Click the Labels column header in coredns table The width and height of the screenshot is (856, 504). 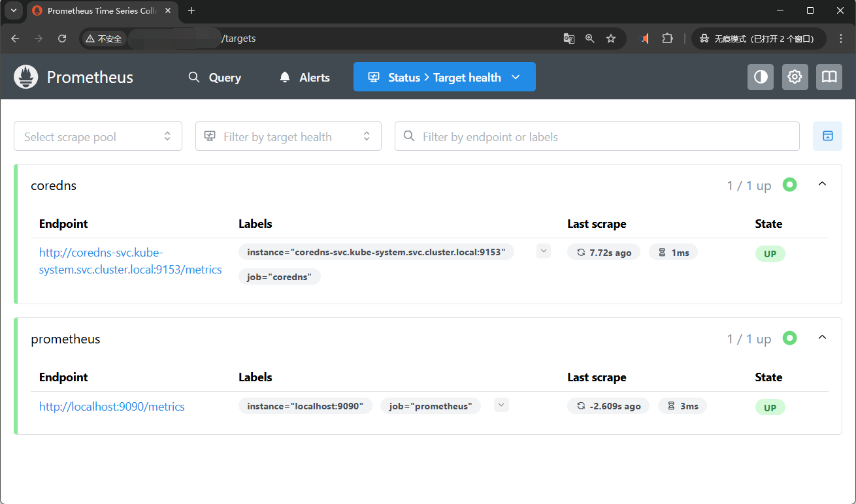pos(255,223)
